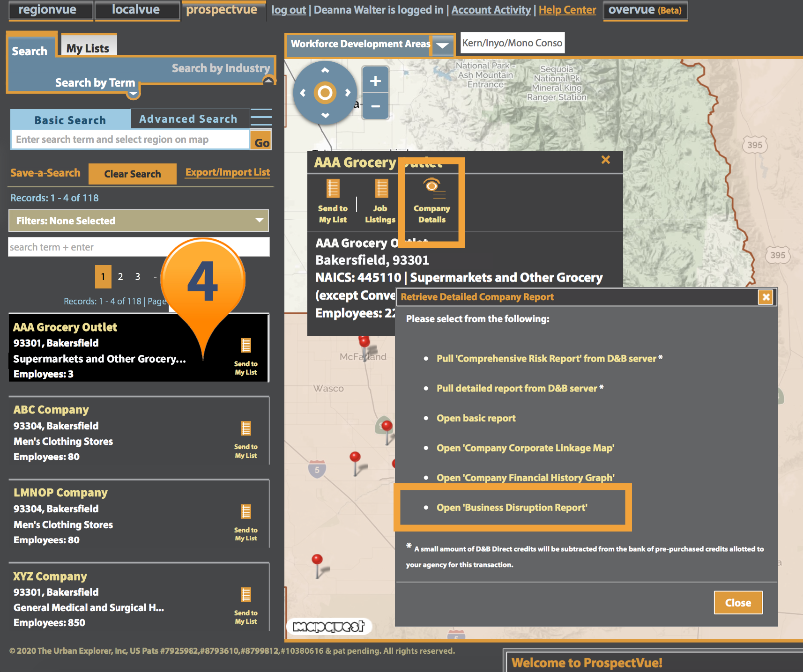Image resolution: width=803 pixels, height=672 pixels.
Task: Close the AAA Grocery Outlet popup
Action: pos(606,160)
